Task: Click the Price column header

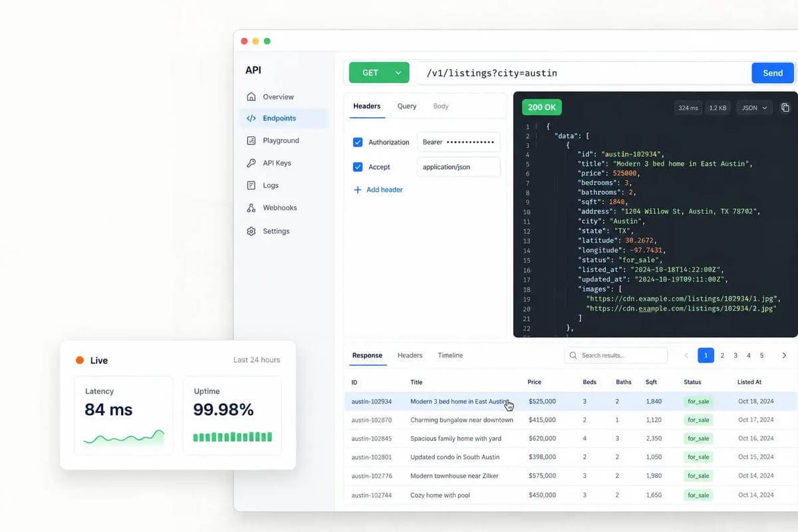Action: click(x=535, y=382)
